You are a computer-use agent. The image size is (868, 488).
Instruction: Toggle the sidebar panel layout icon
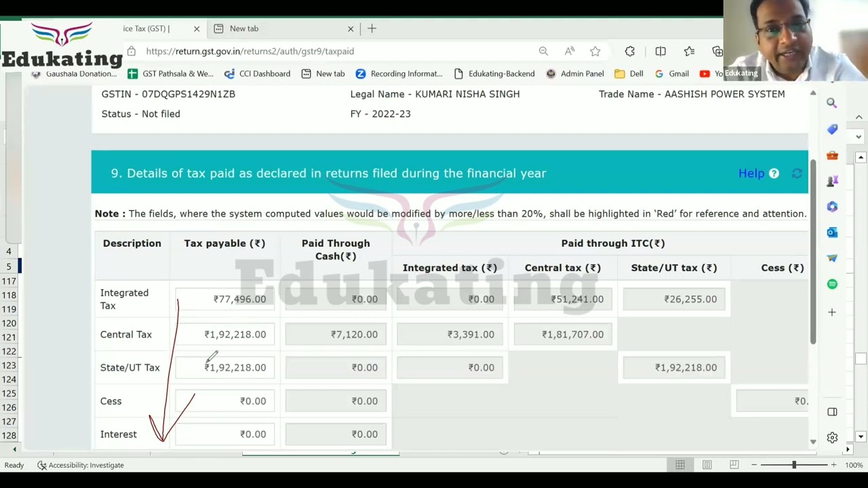(832, 412)
